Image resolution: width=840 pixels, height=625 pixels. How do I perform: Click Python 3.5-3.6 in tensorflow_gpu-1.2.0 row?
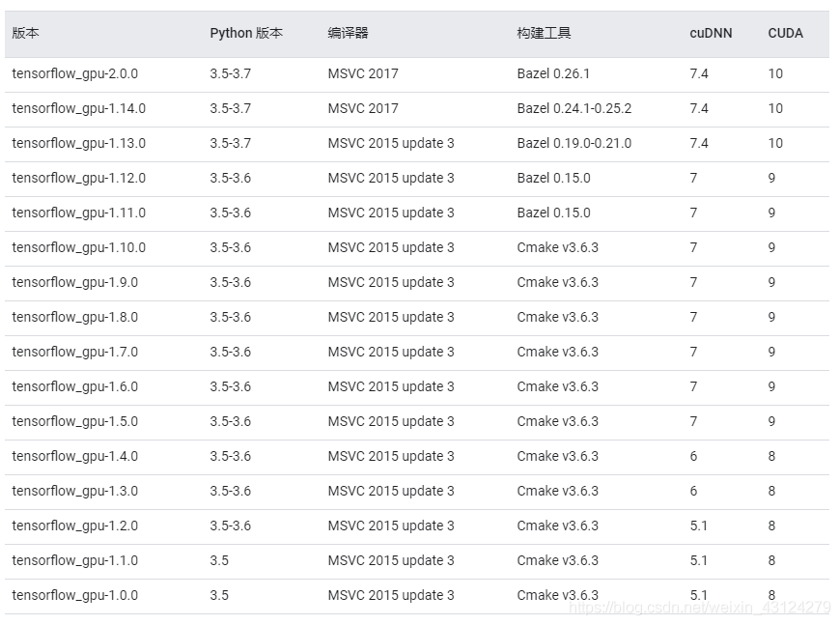click(231, 526)
